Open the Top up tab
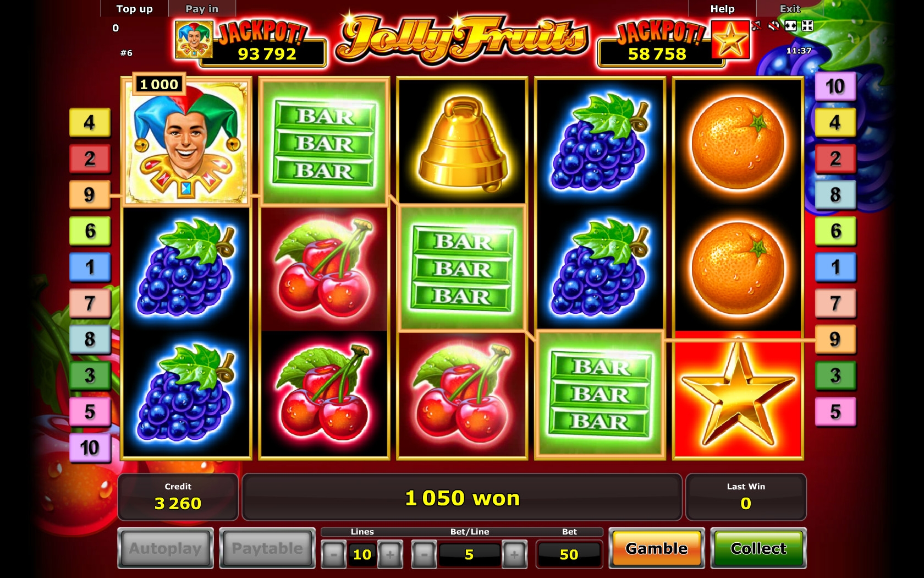This screenshot has height=578, width=924. [x=134, y=9]
